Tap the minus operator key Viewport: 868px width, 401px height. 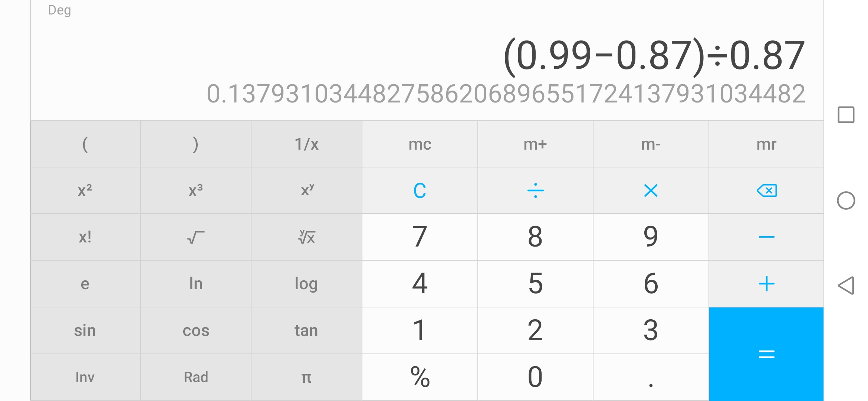point(766,237)
